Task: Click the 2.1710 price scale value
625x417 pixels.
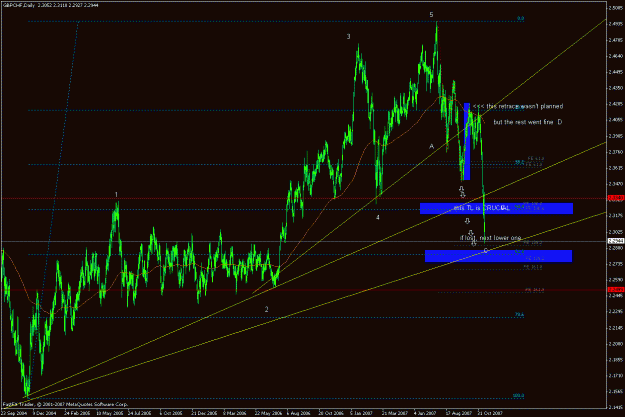Action: click(x=616, y=375)
